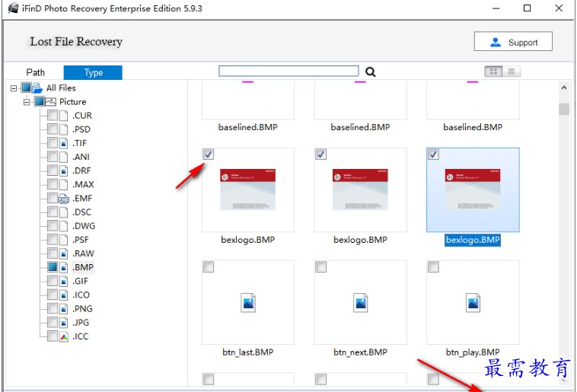Check the .JPG type checkbox

pos(53,322)
